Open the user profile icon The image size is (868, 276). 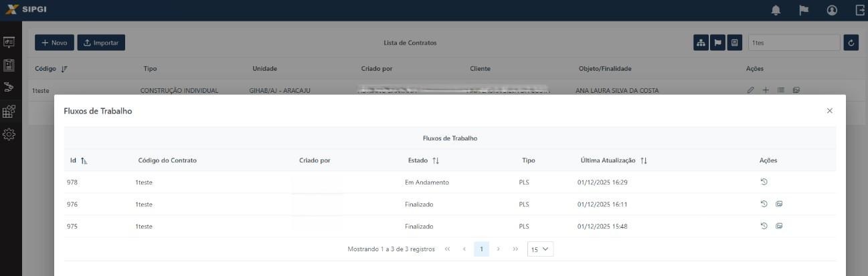coord(832,10)
